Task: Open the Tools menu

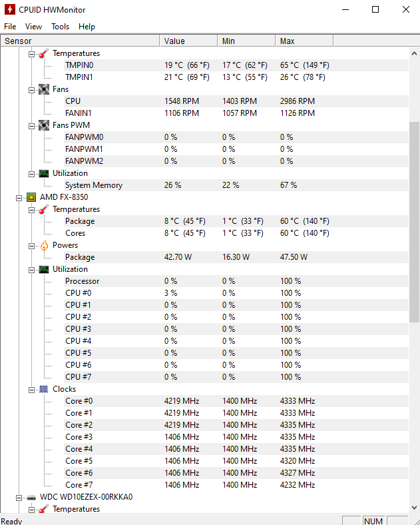Action: point(60,27)
